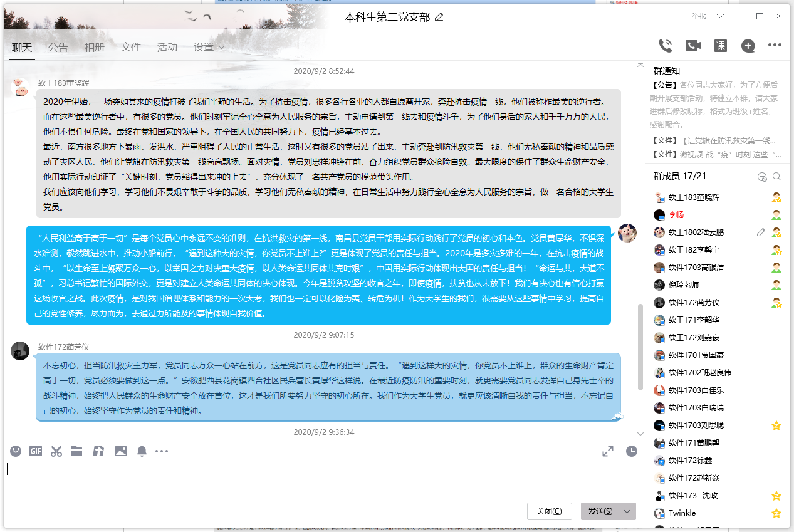The image size is (794, 532).
Task: Expand the input area with the arrows icon
Action: [x=608, y=451]
